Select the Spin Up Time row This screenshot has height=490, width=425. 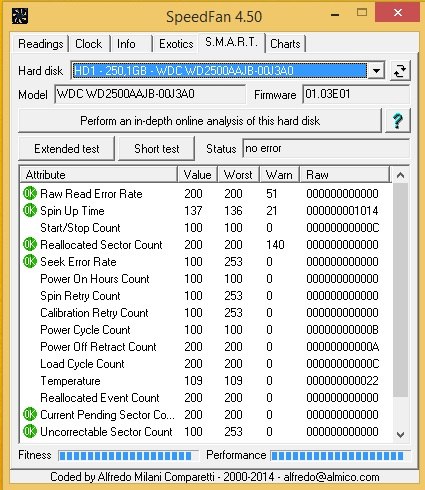point(206,211)
